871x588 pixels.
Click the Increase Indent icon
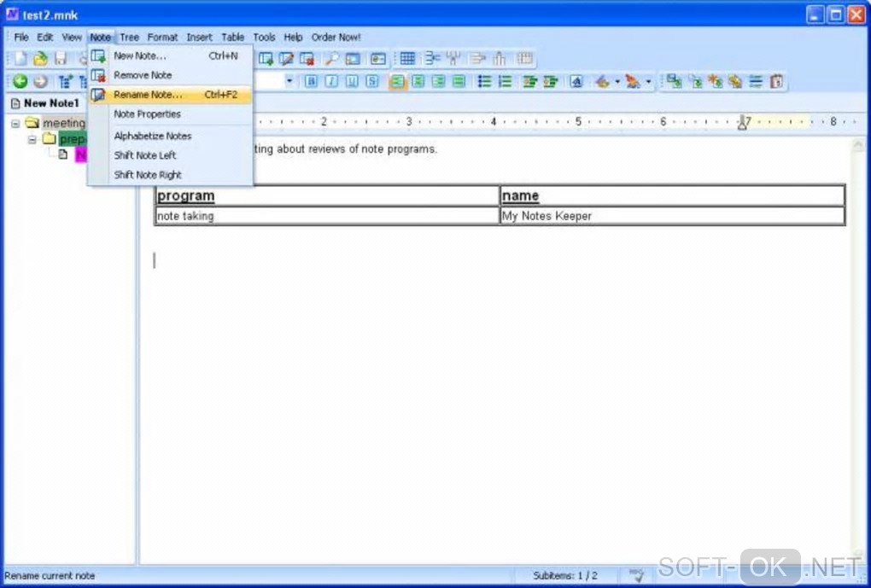[x=550, y=82]
